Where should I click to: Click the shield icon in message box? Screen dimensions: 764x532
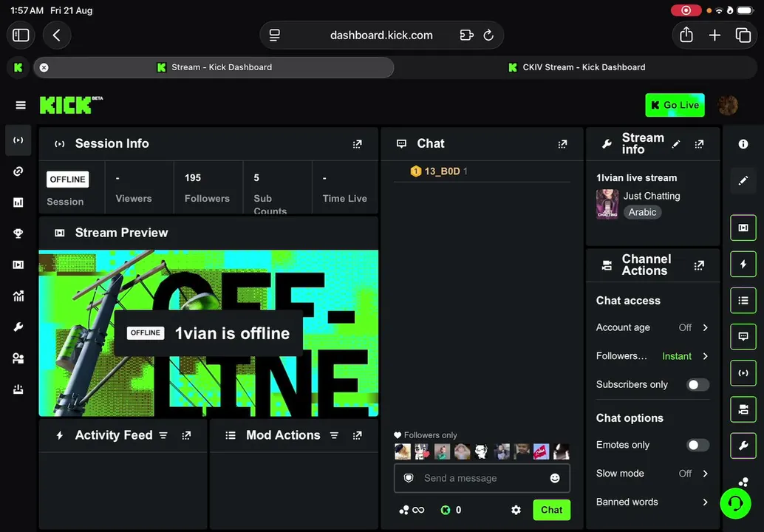pyautogui.click(x=409, y=478)
